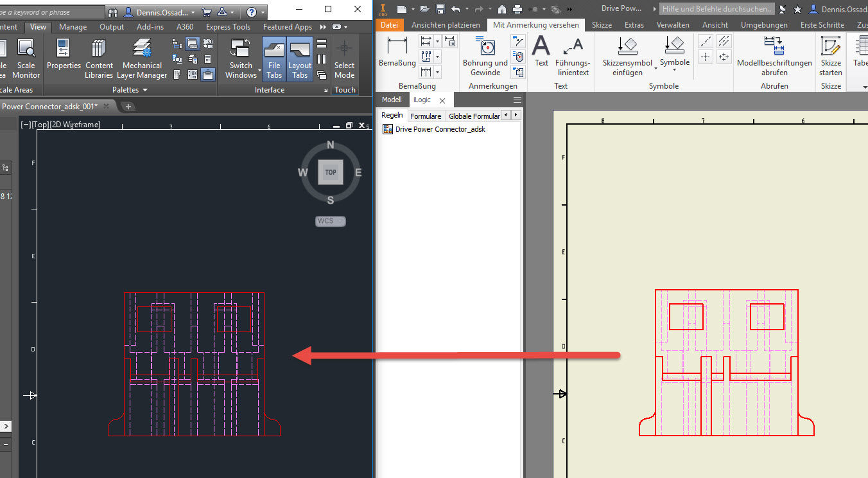868x478 pixels.
Task: Switch to Ansichten platzieren tab
Action: click(446, 25)
